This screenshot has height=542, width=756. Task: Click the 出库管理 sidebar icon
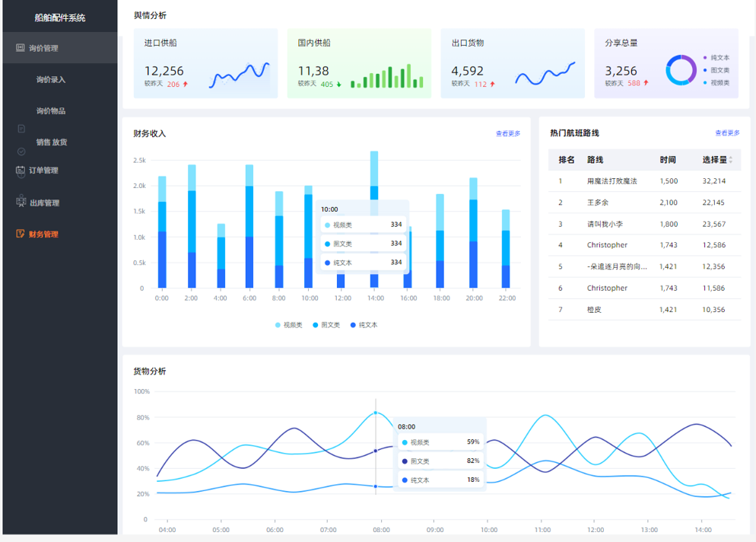[21, 202]
